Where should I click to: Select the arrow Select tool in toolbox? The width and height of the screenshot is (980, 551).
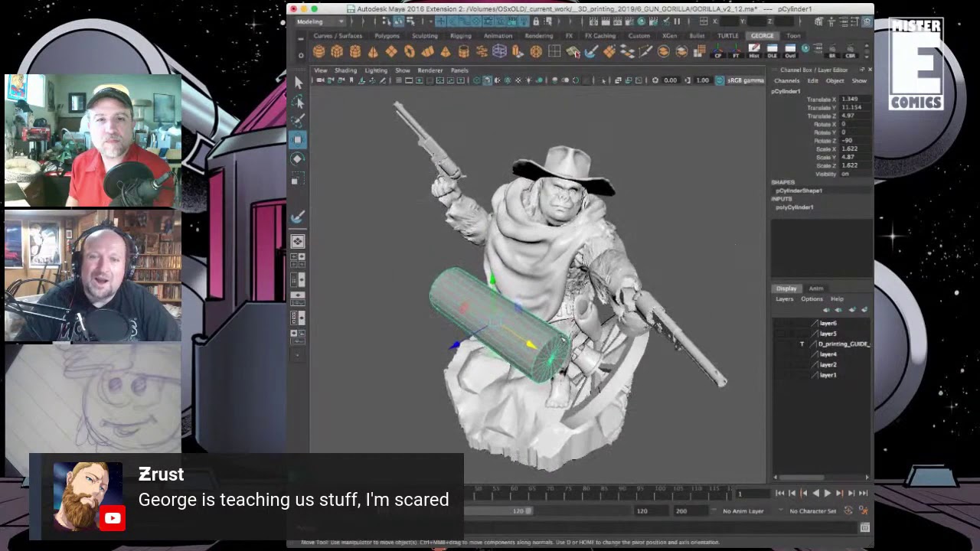click(x=299, y=83)
